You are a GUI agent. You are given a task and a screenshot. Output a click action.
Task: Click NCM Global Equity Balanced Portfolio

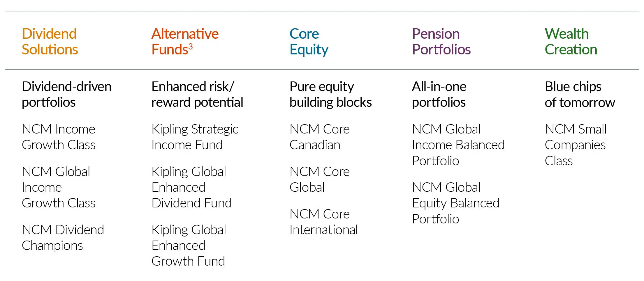coord(455,203)
